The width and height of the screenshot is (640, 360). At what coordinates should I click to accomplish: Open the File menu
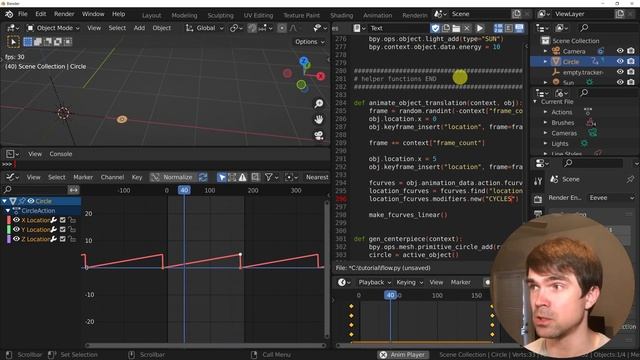click(x=23, y=14)
